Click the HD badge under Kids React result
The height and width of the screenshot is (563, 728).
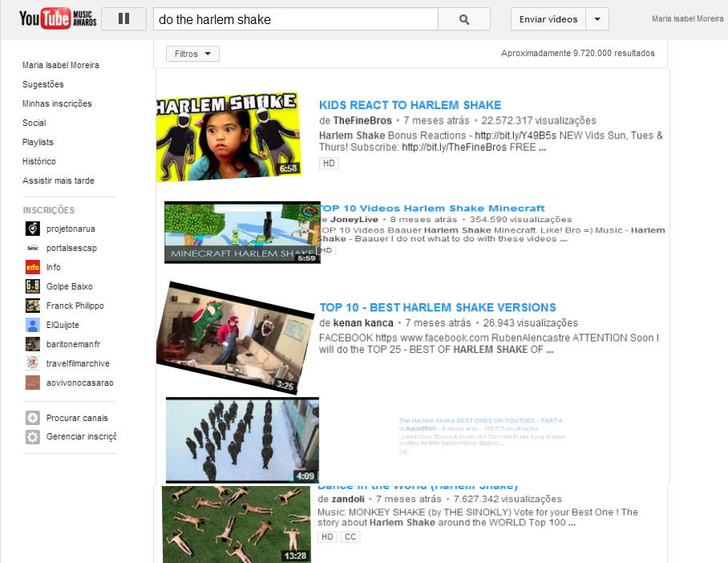point(329,163)
